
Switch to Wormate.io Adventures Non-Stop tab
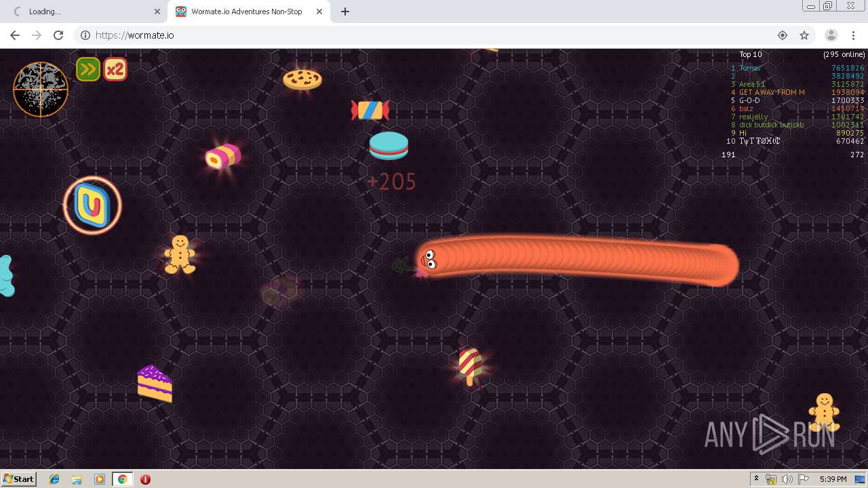click(247, 12)
